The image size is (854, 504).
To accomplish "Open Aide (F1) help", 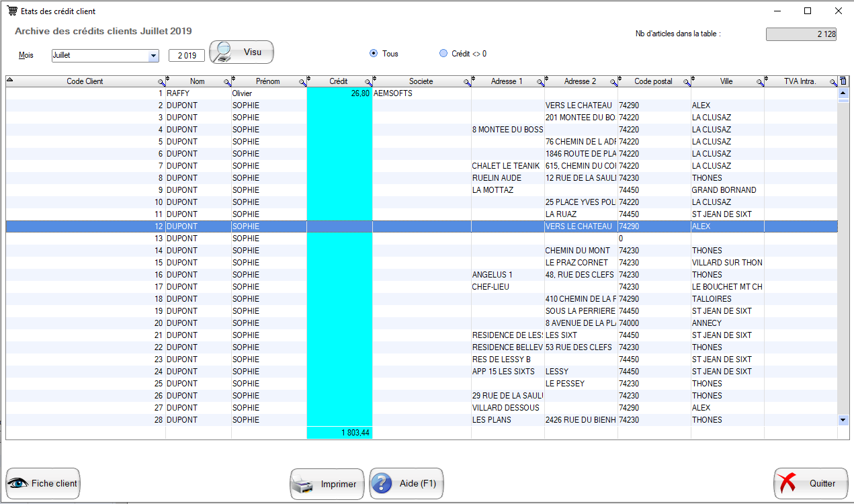I will click(x=407, y=484).
